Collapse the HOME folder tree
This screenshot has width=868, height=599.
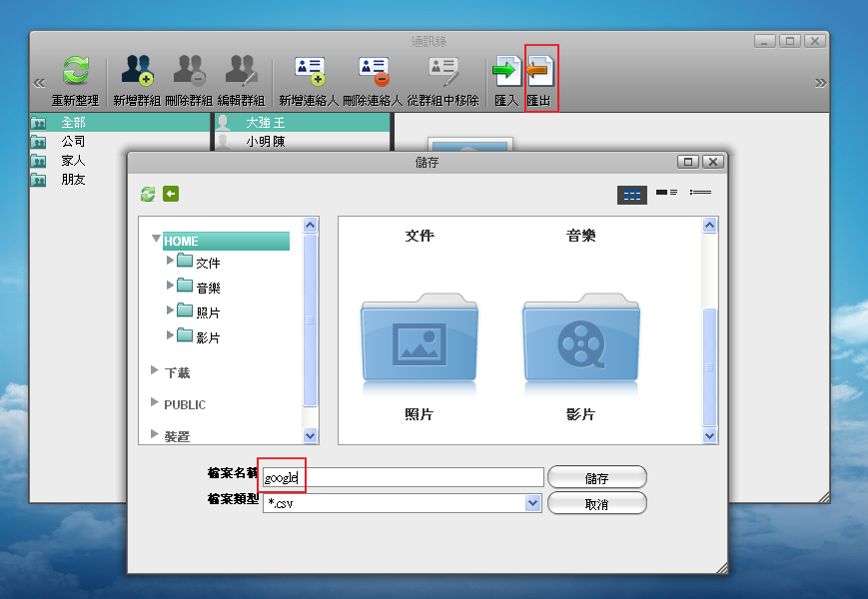(155, 241)
